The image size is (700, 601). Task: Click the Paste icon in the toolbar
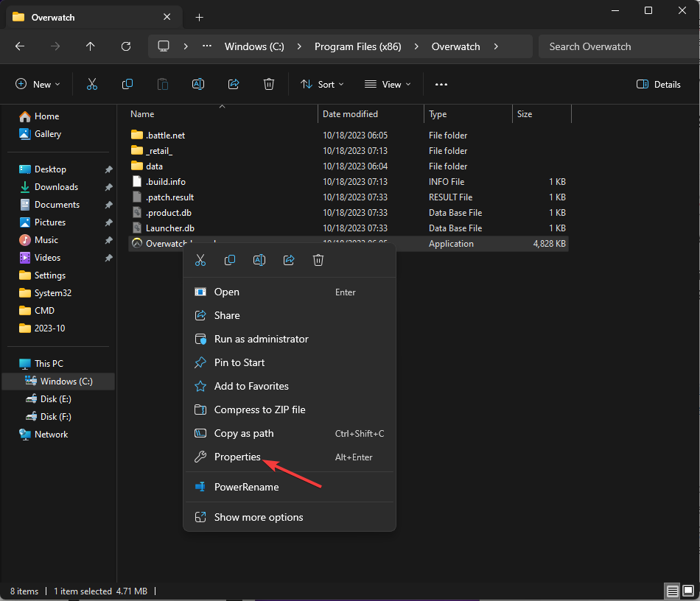click(163, 84)
